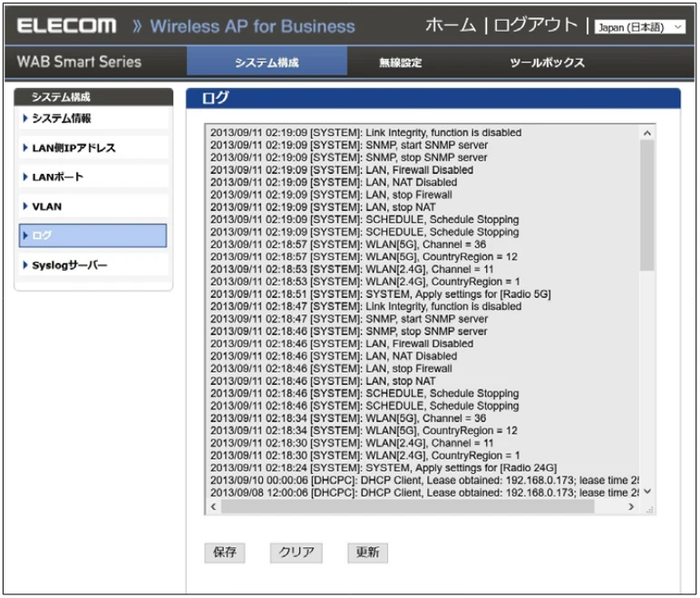Open the ツールボックス tab
The height and width of the screenshot is (598, 700).
[x=548, y=63]
